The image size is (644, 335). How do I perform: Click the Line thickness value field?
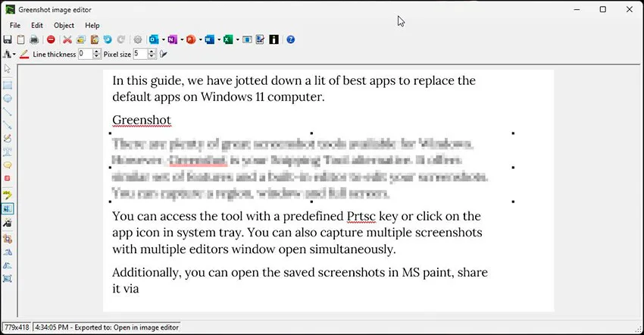point(86,54)
